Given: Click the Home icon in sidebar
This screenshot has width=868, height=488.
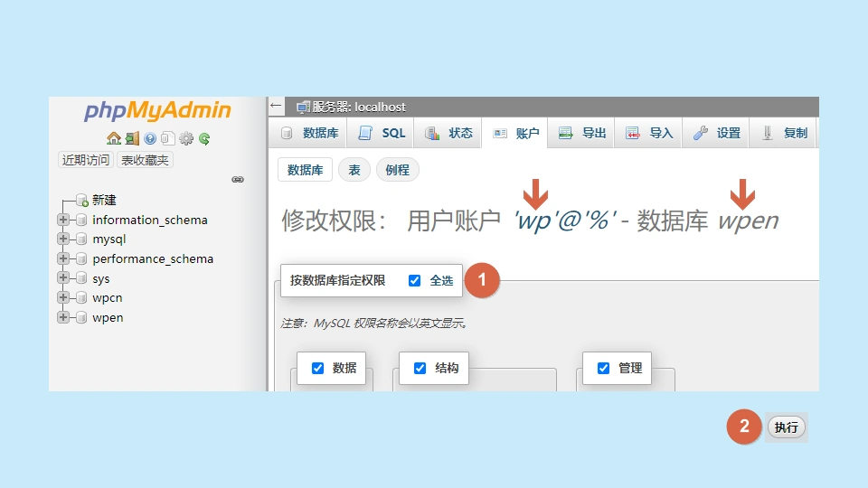Looking at the screenshot, I should click(113, 138).
